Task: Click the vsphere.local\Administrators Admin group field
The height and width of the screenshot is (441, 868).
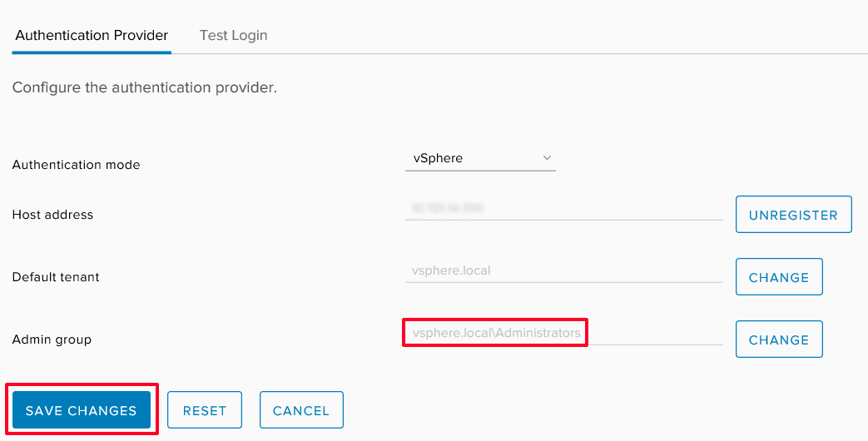Action: tap(563, 333)
